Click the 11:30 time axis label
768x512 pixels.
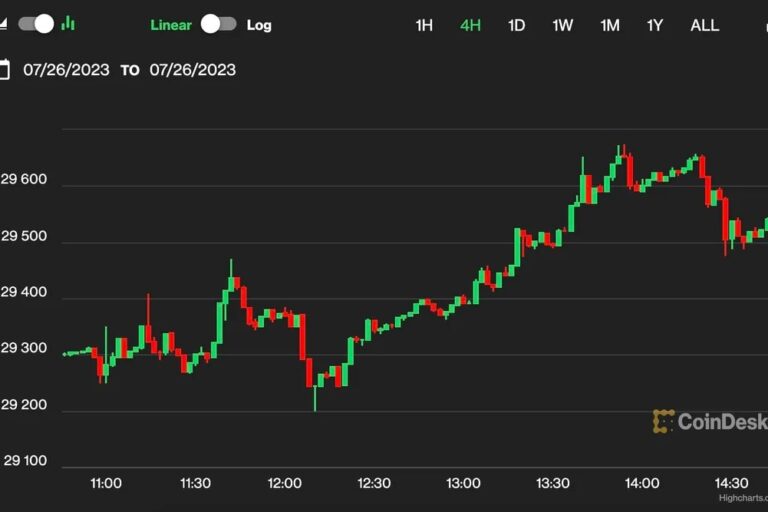195,484
